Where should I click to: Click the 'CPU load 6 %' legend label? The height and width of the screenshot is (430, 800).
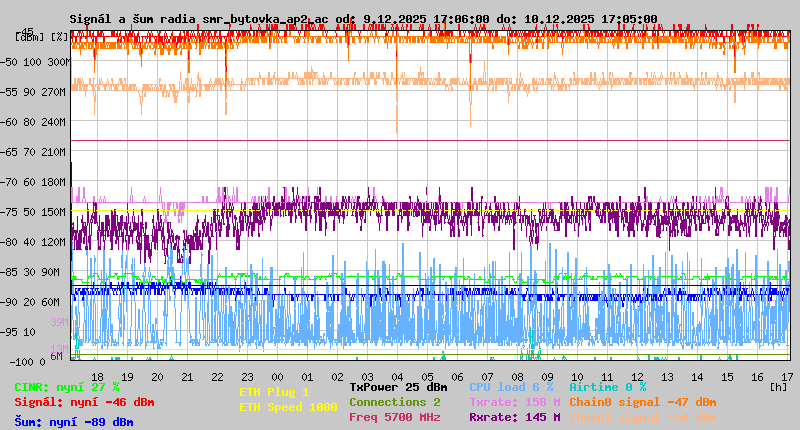(511, 387)
